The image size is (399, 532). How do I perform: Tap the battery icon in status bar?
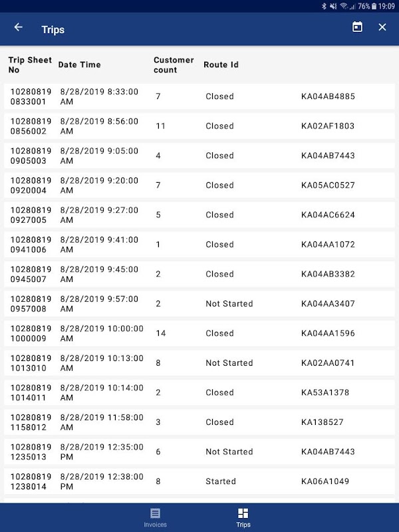(374, 6)
